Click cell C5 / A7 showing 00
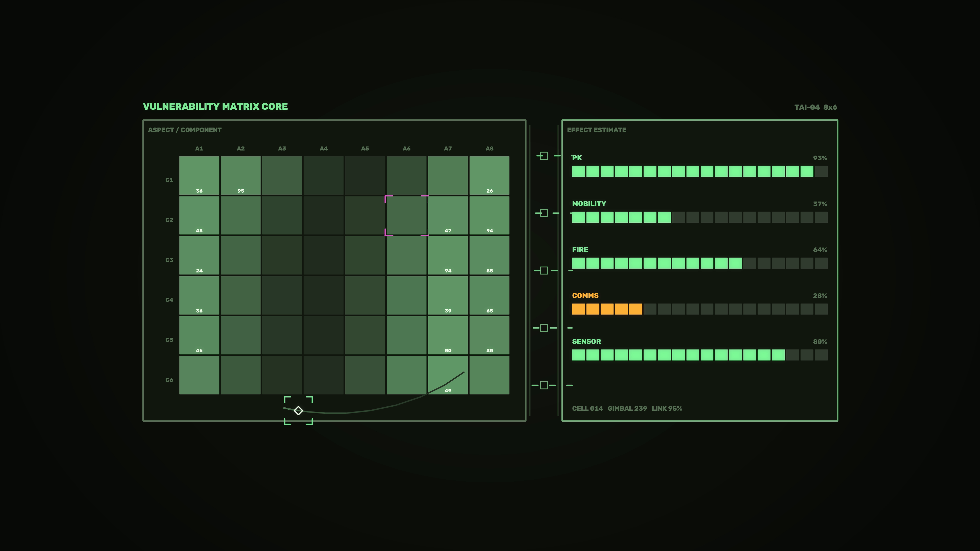This screenshot has width=980, height=551. pos(448,335)
